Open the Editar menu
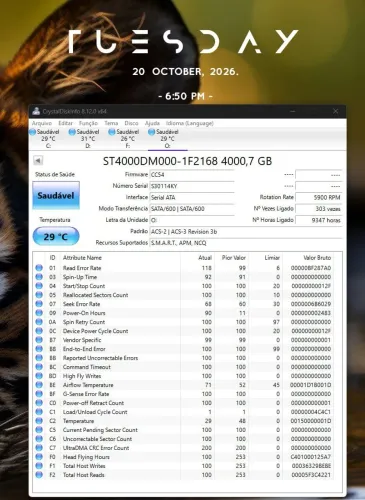Screen dimensions: 365x500 (65, 123)
